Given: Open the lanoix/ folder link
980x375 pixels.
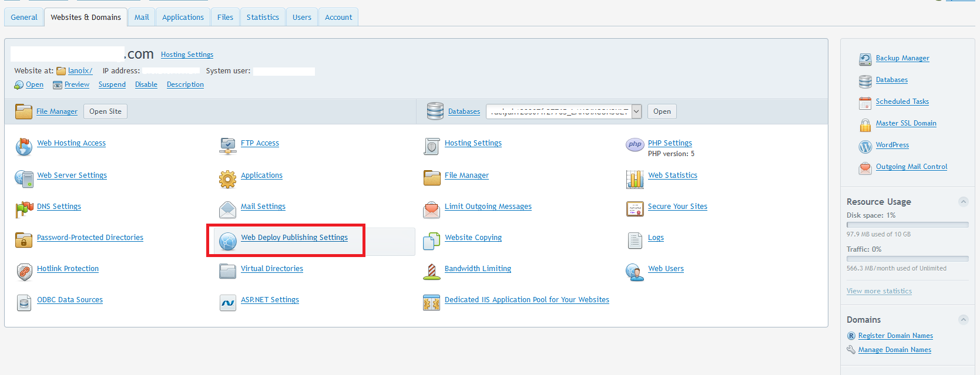Looking at the screenshot, I should point(80,71).
